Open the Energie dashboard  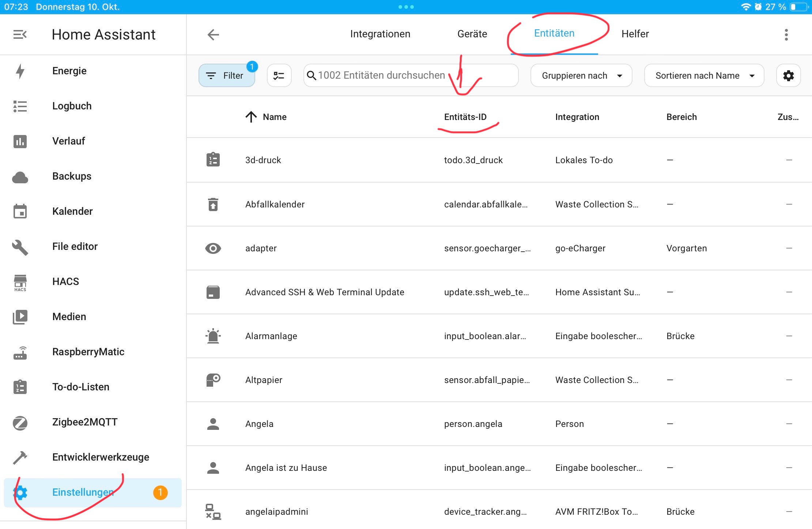point(69,71)
